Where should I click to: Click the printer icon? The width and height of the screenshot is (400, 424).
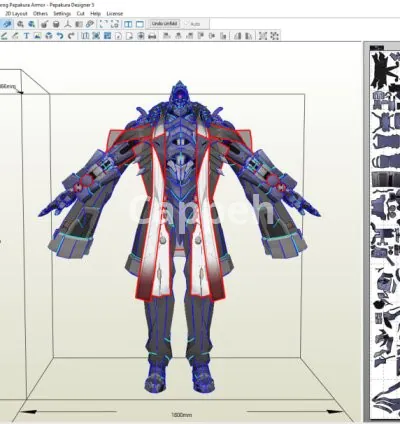[x=152, y=36]
